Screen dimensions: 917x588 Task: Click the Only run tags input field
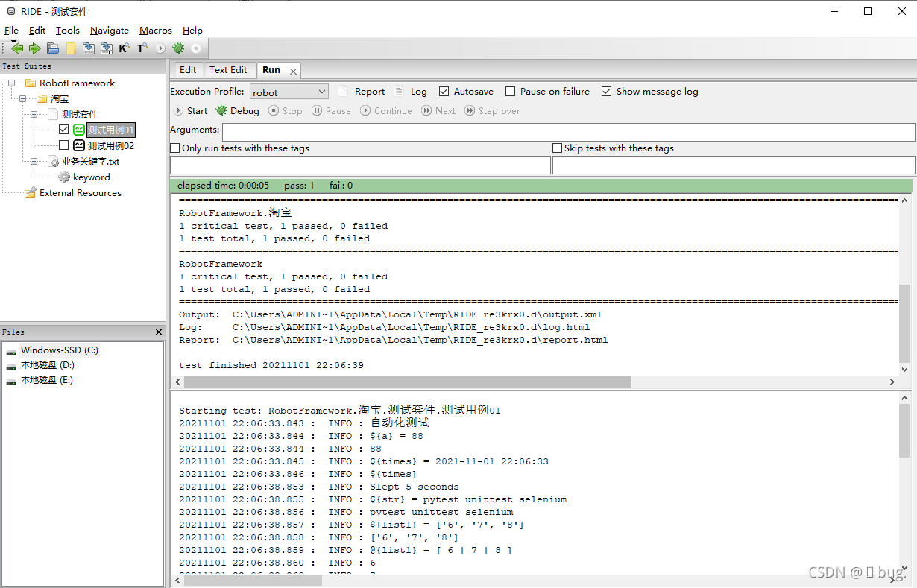coord(360,165)
